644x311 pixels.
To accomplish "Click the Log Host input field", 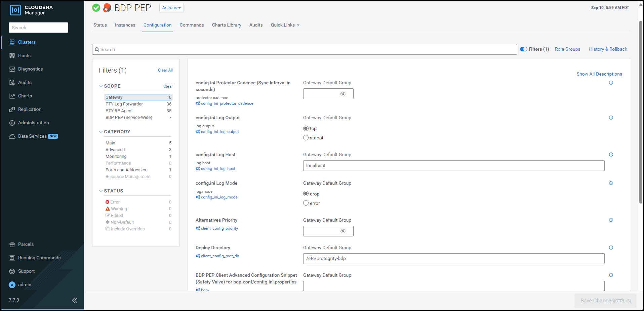I will tap(453, 166).
